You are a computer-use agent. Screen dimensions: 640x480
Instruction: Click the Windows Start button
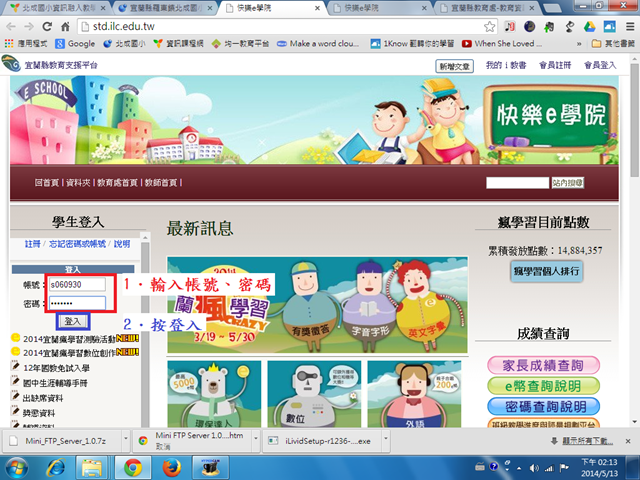18,467
